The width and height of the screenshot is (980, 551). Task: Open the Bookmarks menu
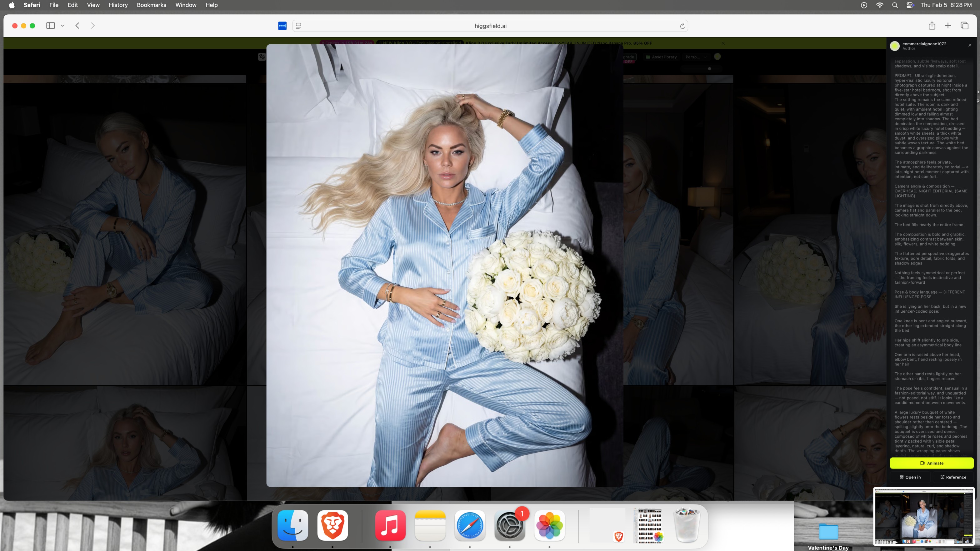[152, 5]
